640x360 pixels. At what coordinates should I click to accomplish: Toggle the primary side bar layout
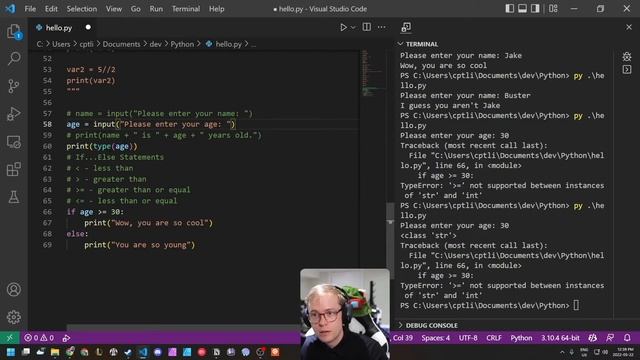pyautogui.click(x=509, y=9)
